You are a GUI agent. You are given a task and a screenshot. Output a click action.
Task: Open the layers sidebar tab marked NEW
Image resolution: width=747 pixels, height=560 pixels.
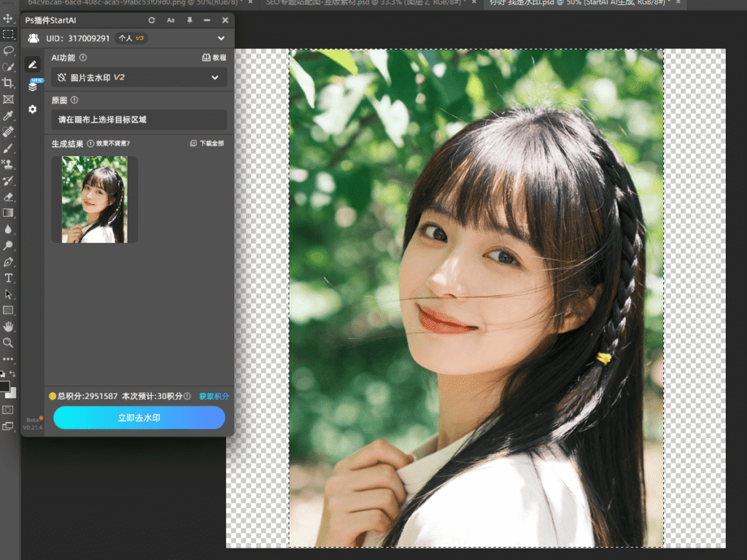(x=33, y=86)
